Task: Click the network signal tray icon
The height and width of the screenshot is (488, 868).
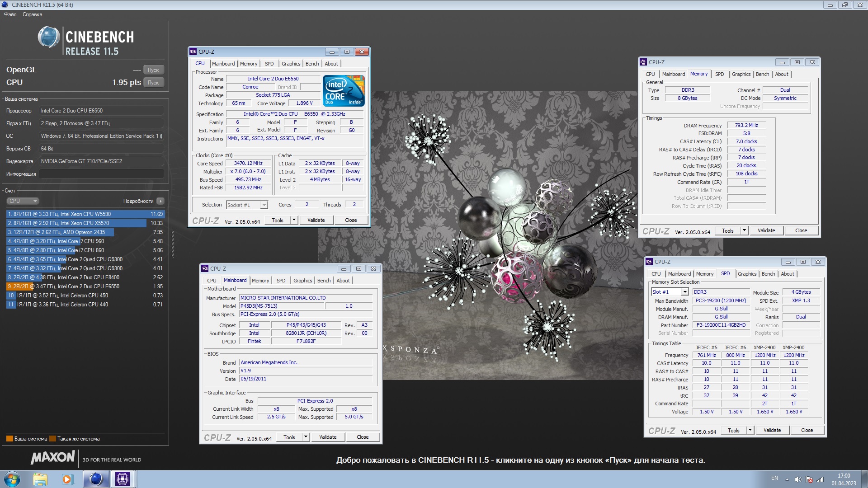Action: point(820,479)
